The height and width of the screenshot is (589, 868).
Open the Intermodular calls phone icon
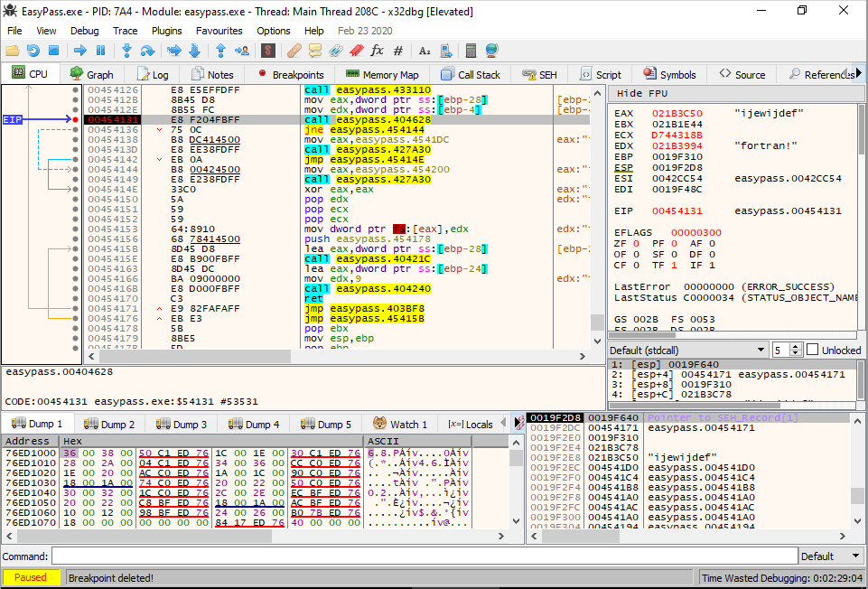[x=445, y=51]
